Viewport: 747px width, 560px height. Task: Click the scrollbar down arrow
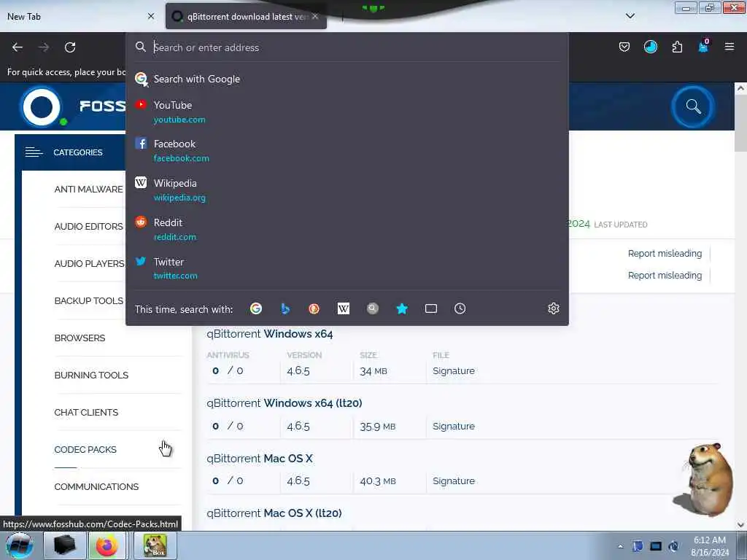click(740, 525)
